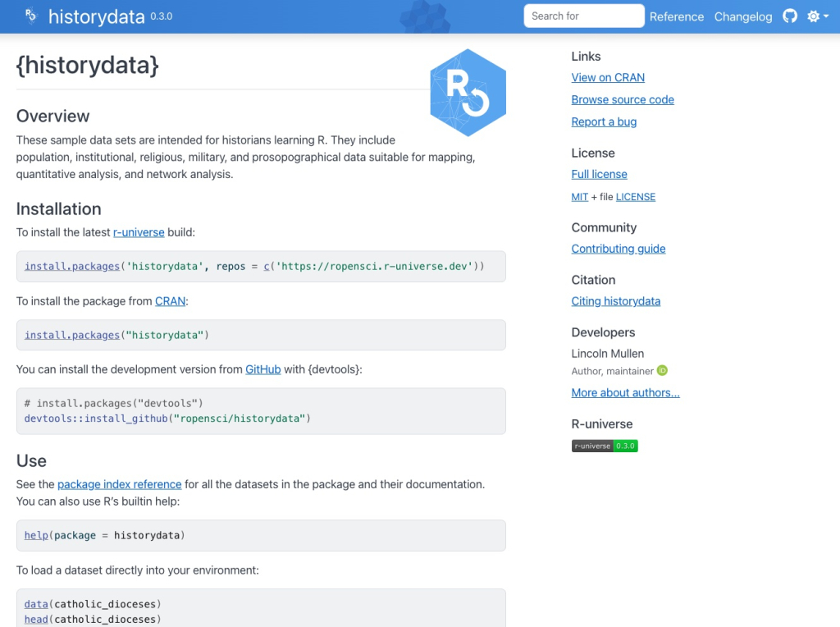This screenshot has width=840, height=627.
Task: Click the R-universe sidebar heading
Action: coord(601,424)
